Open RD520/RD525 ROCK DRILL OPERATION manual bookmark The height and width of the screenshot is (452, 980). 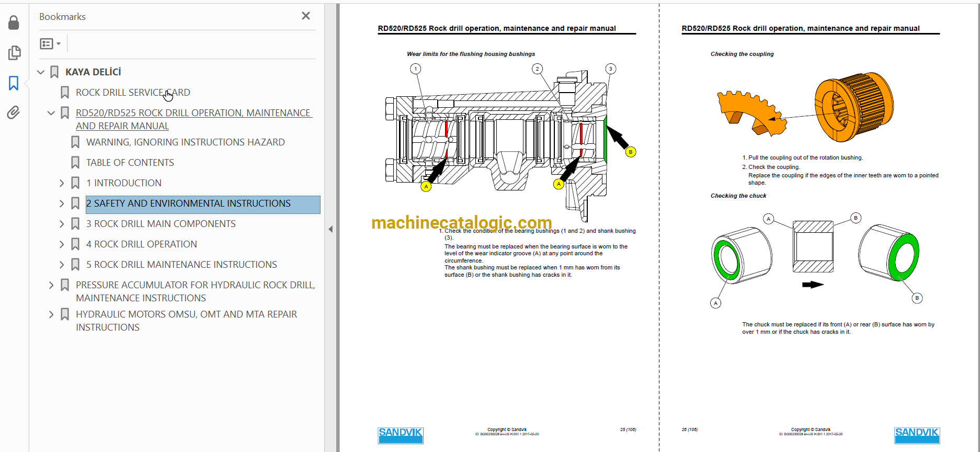(194, 119)
